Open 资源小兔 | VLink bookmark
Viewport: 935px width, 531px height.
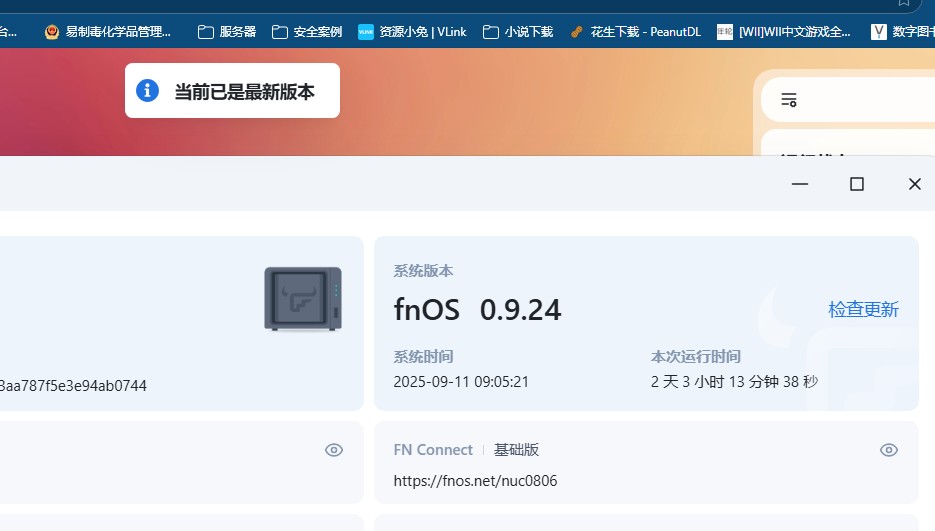point(412,32)
